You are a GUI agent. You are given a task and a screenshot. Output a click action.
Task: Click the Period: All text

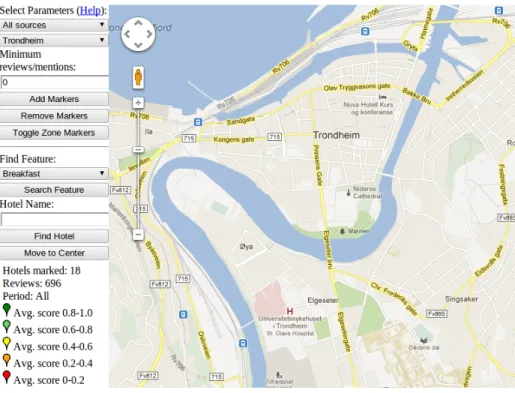[26, 296]
